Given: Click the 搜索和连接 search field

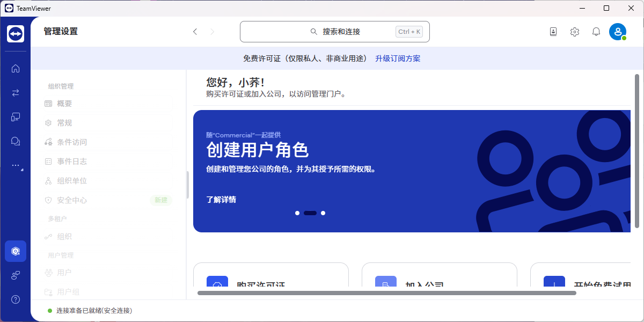Looking at the screenshot, I should (x=334, y=32).
